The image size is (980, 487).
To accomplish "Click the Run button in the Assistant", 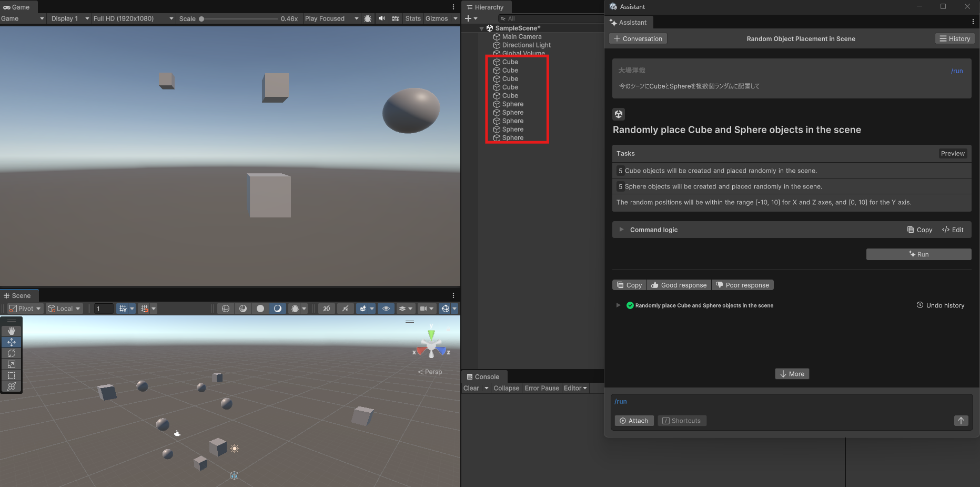I will (x=919, y=254).
